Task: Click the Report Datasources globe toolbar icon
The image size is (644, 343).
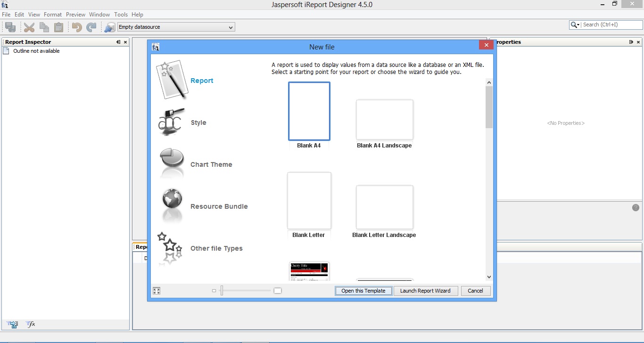Action: point(109,27)
